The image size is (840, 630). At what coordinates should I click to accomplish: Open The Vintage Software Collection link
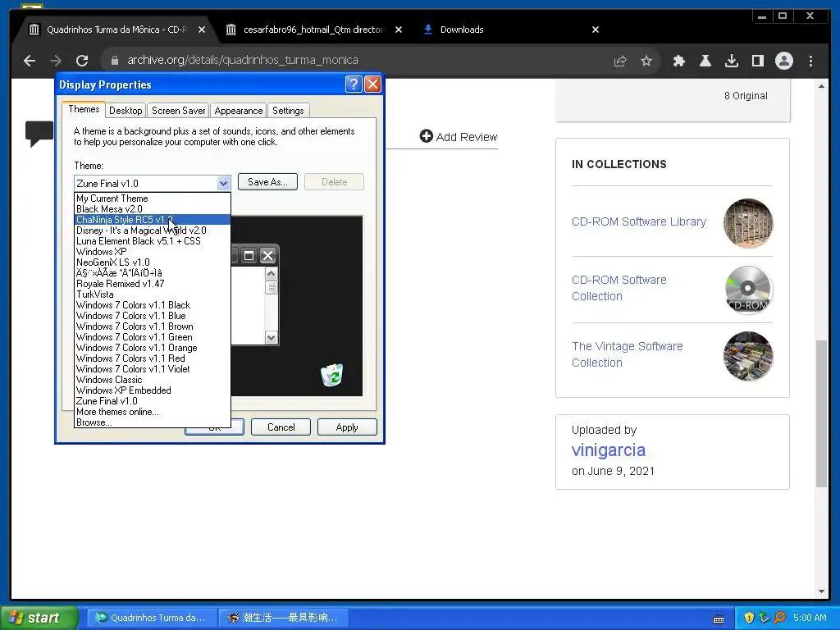coord(627,354)
